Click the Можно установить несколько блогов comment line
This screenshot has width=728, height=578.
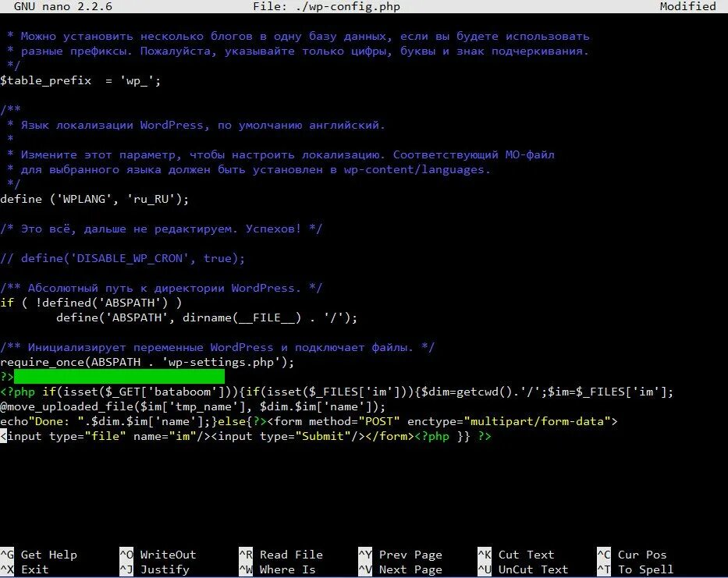298,36
